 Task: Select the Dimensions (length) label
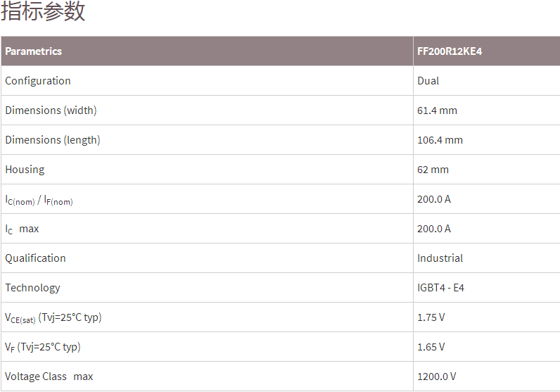coord(53,140)
